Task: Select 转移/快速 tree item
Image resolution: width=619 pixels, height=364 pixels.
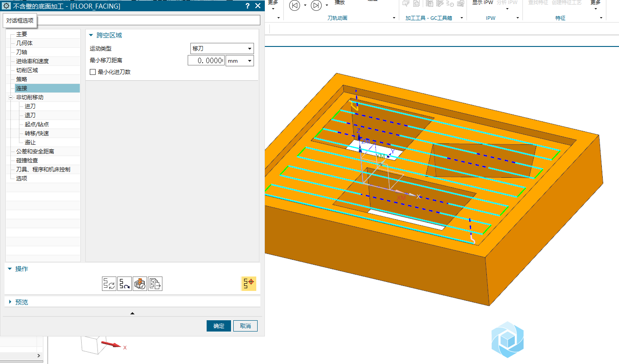Action: (x=37, y=134)
